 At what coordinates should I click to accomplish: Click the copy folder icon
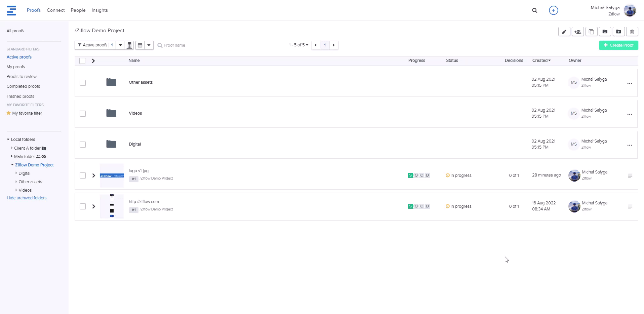pyautogui.click(x=591, y=32)
